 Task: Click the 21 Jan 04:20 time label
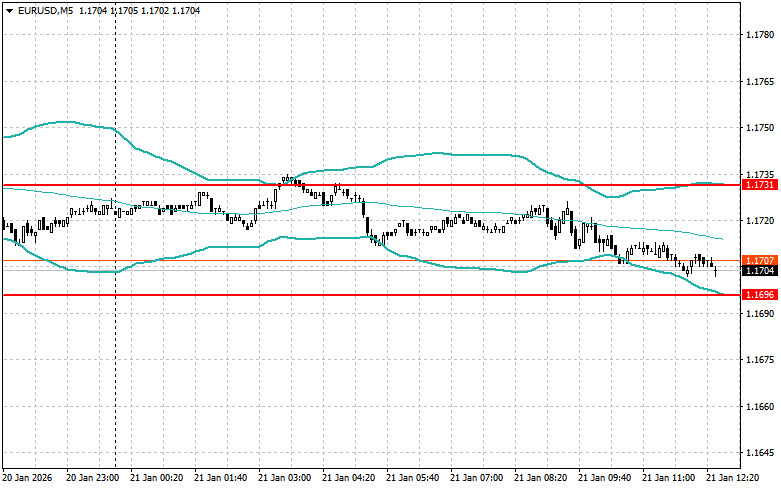point(349,478)
